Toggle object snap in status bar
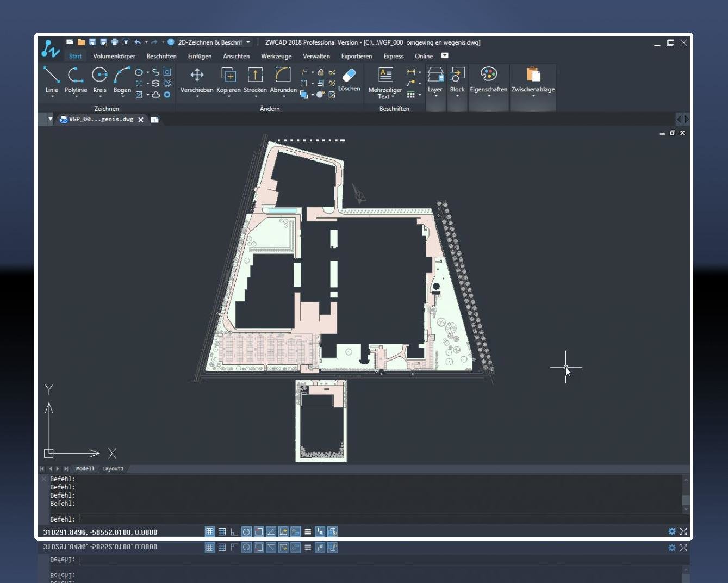The width and height of the screenshot is (728, 583). 259,532
